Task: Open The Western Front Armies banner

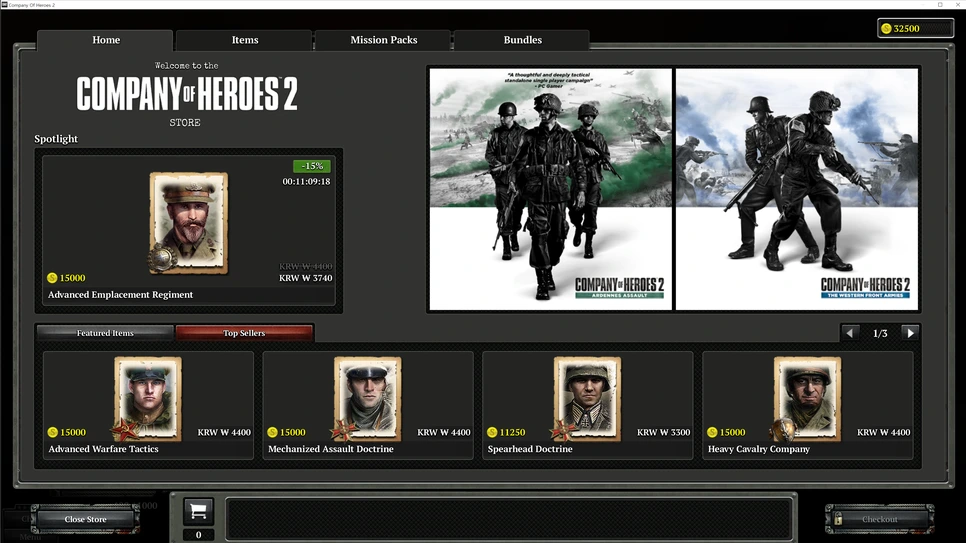Action: [x=797, y=189]
